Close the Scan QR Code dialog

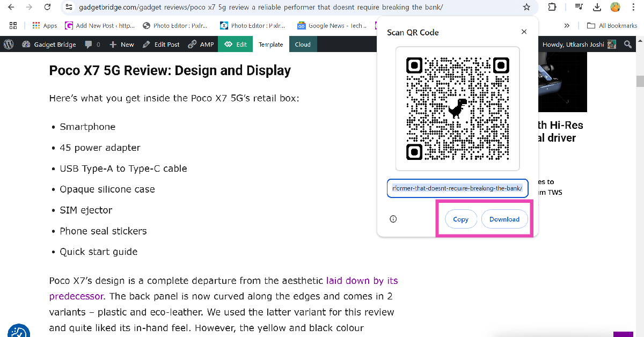pos(524,32)
